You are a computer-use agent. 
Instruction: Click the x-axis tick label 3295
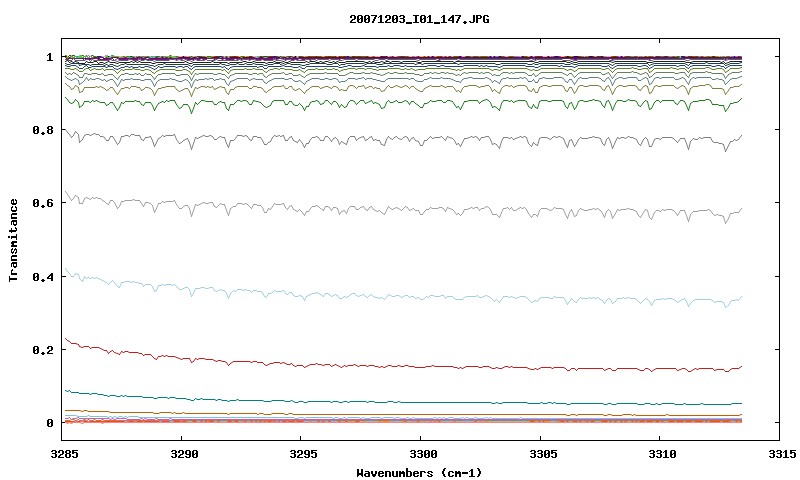click(303, 454)
